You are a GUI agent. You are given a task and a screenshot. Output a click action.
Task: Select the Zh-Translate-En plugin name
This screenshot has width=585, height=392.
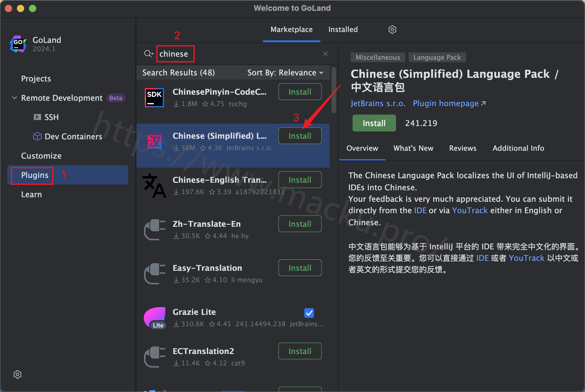(206, 224)
